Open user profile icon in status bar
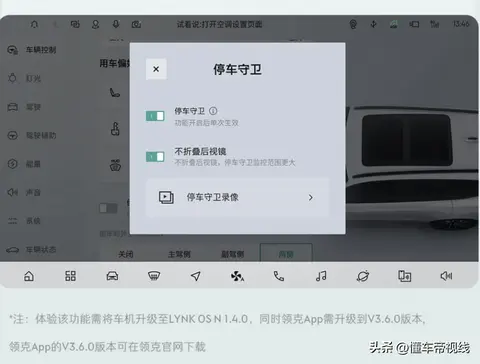The height and width of the screenshot is (364, 480). [96, 24]
